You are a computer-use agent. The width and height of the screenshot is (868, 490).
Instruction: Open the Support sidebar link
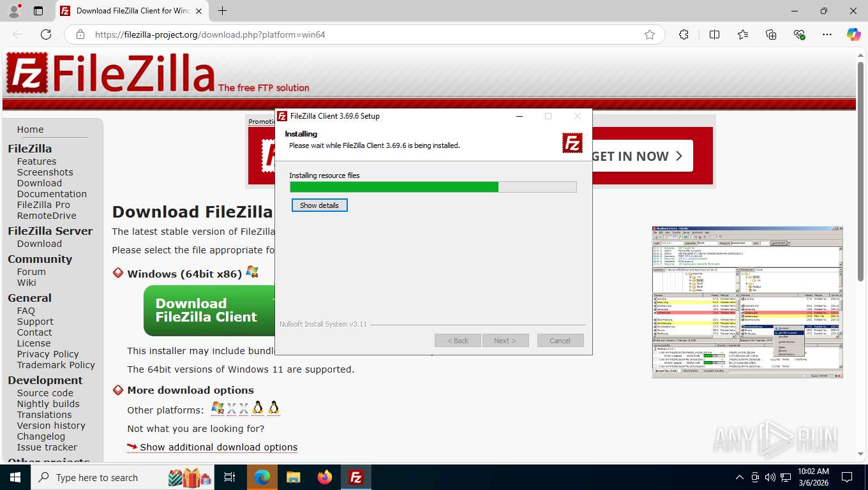pos(35,322)
